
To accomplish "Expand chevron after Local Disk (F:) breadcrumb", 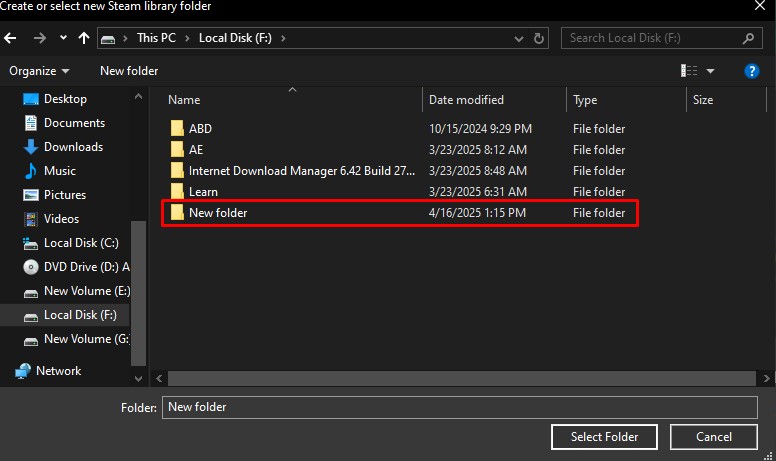I will 283,38.
